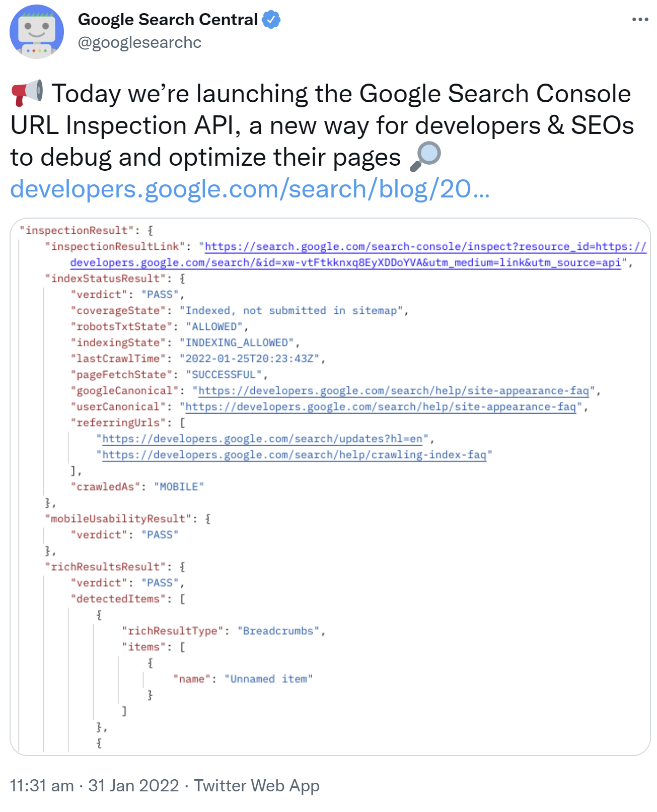Click the @googlesearchc handle
Image resolution: width=657 pixels, height=812 pixels.
coord(139,43)
